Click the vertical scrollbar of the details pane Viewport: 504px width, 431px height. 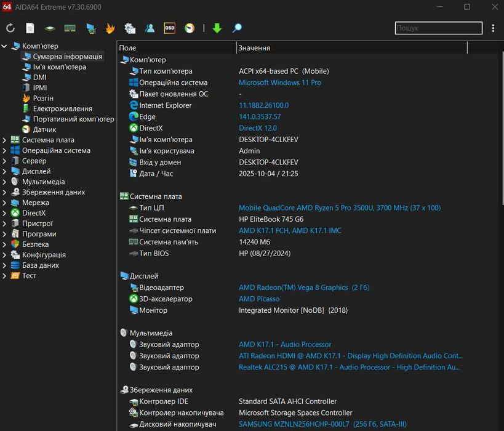tap(502, 128)
